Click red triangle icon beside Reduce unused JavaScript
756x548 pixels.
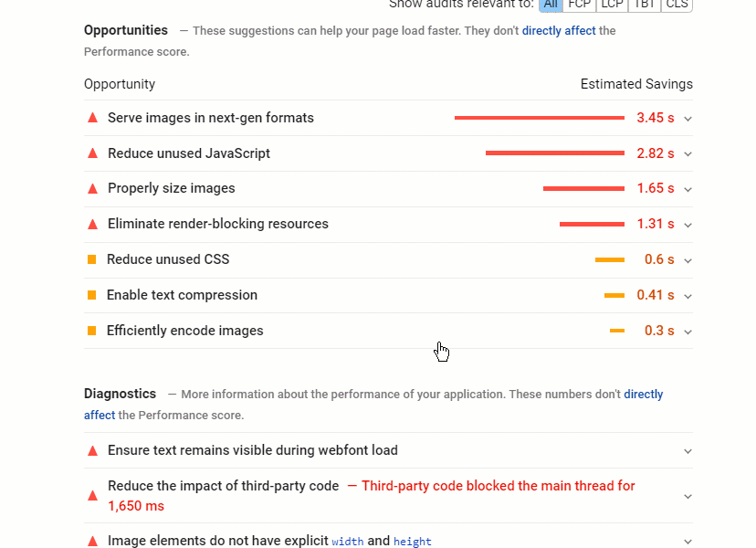92,153
